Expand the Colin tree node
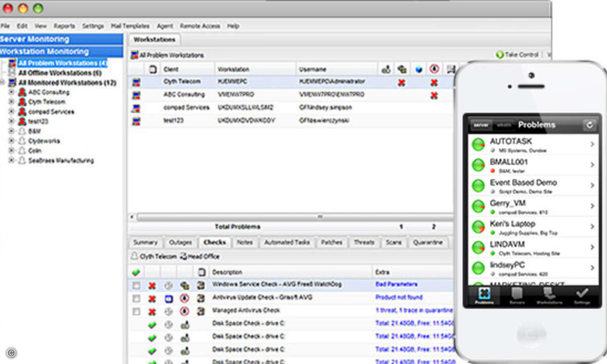The width and height of the screenshot is (607, 364). point(12,151)
